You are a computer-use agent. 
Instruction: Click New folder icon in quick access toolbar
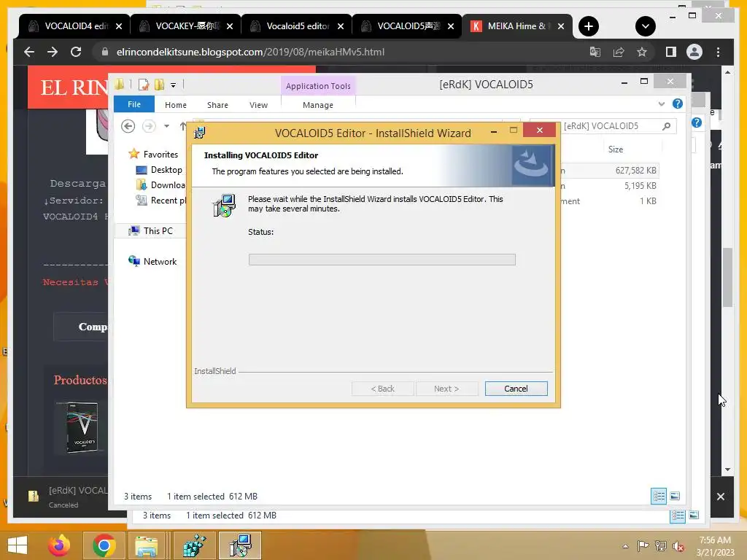click(159, 85)
